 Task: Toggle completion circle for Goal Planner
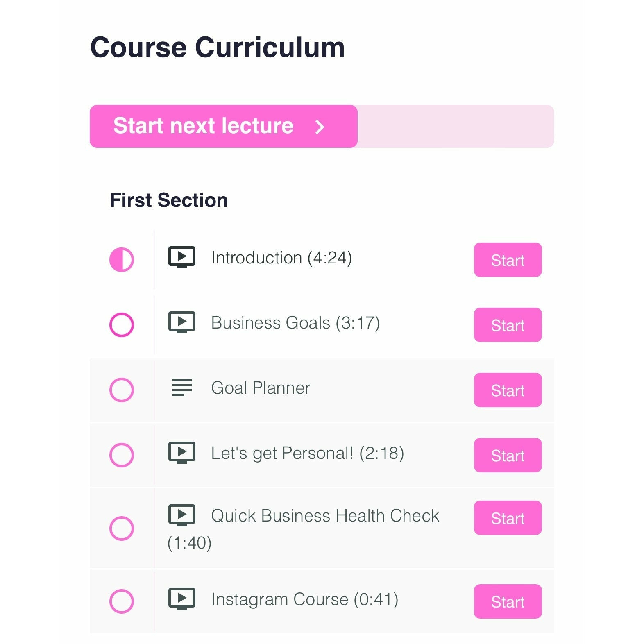pos(122,390)
